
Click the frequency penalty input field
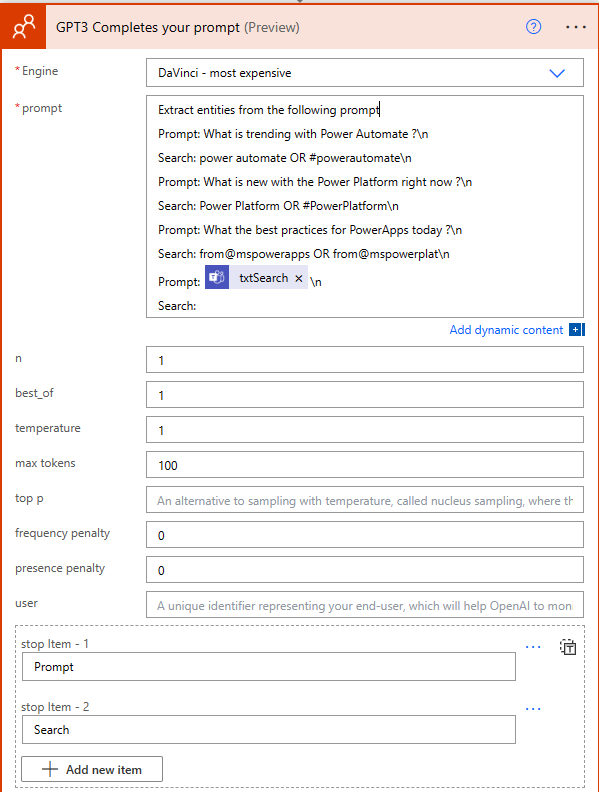coord(365,535)
